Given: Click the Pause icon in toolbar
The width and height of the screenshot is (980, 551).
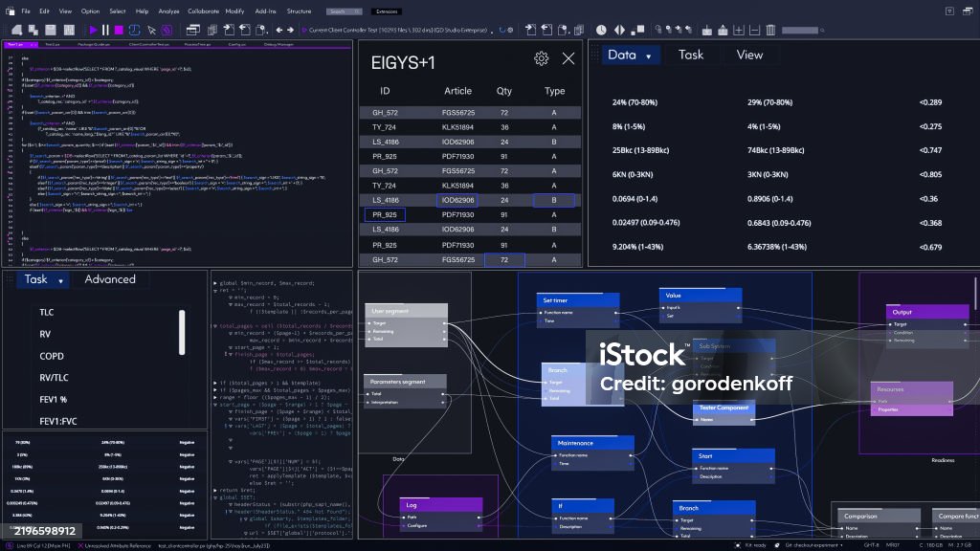Looking at the screenshot, I should (105, 30).
